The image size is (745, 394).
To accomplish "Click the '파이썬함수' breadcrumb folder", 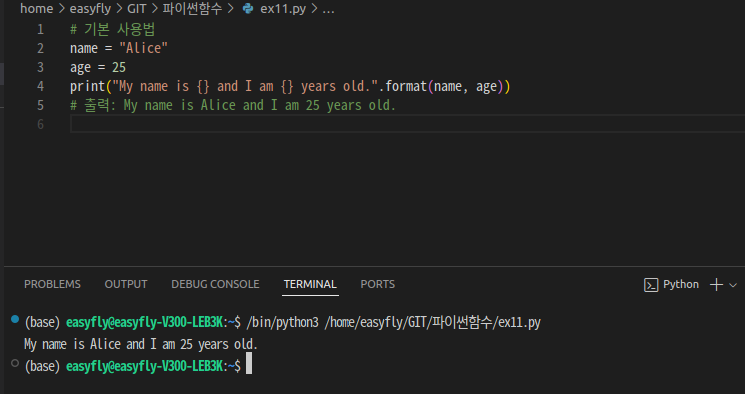I will tap(192, 9).
